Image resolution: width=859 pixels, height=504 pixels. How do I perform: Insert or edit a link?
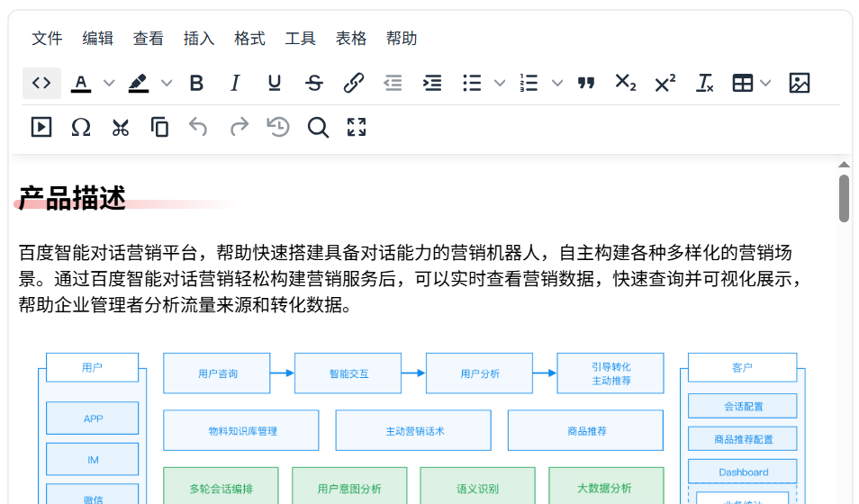353,84
